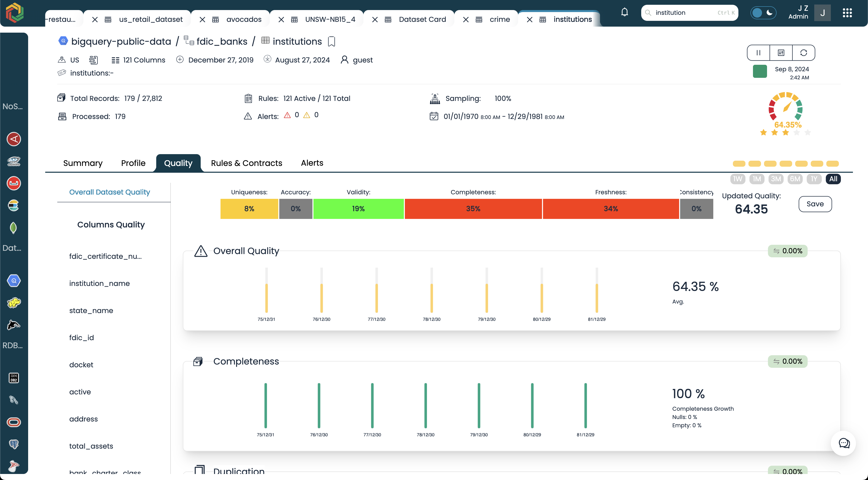Click the green status square

(x=759, y=71)
